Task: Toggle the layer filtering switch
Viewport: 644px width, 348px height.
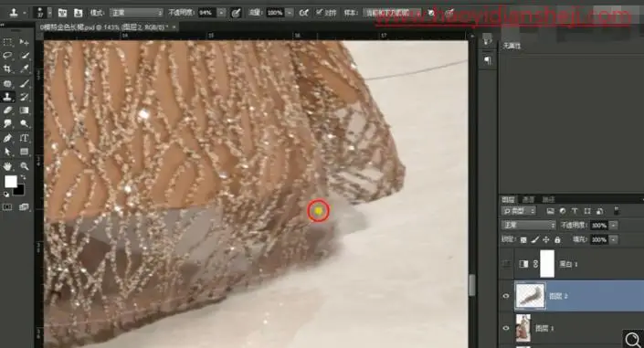Action: (x=617, y=211)
